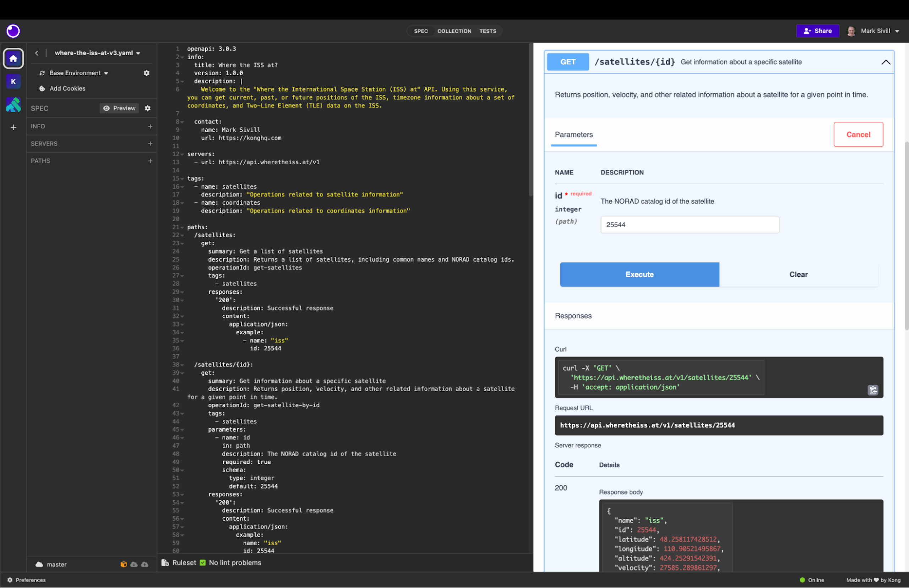Screen dimensions: 909x588
Task: Click the plus icon in left rail
Action: [x=13, y=127]
